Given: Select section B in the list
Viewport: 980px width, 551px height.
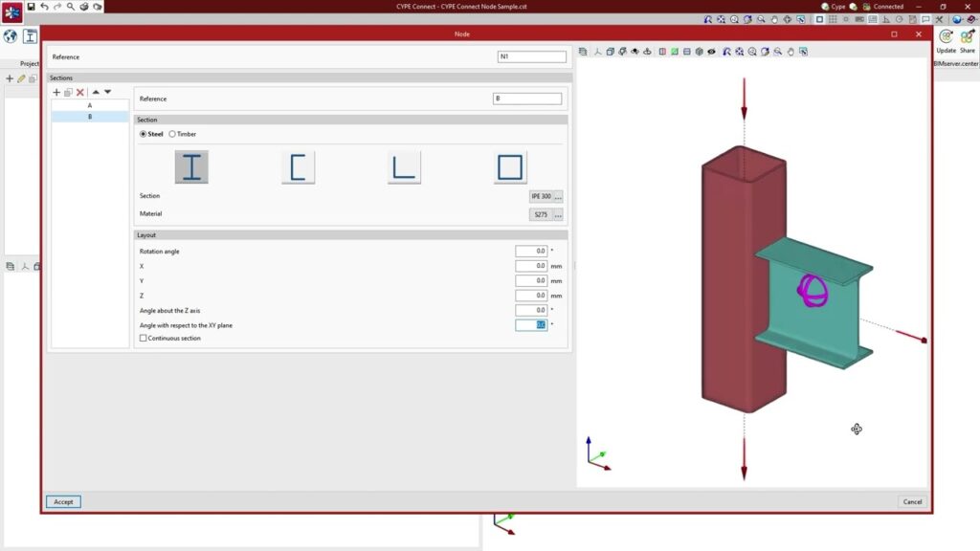Looking at the screenshot, I should coord(90,117).
